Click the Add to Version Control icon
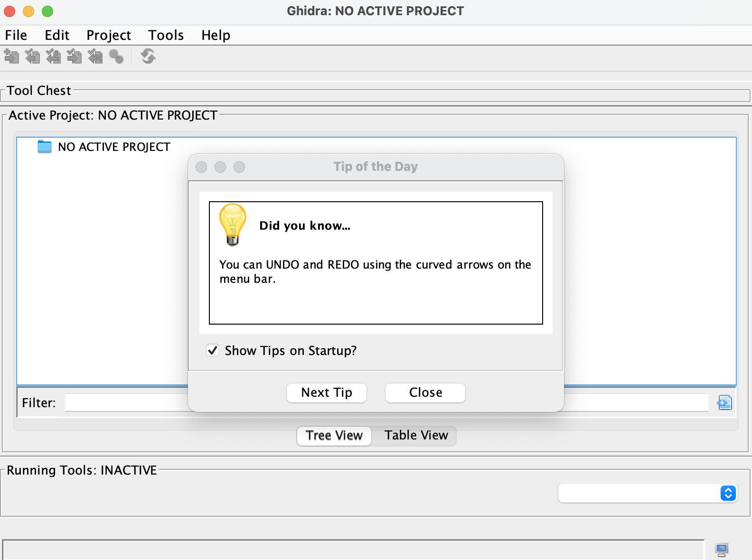 [x=11, y=56]
